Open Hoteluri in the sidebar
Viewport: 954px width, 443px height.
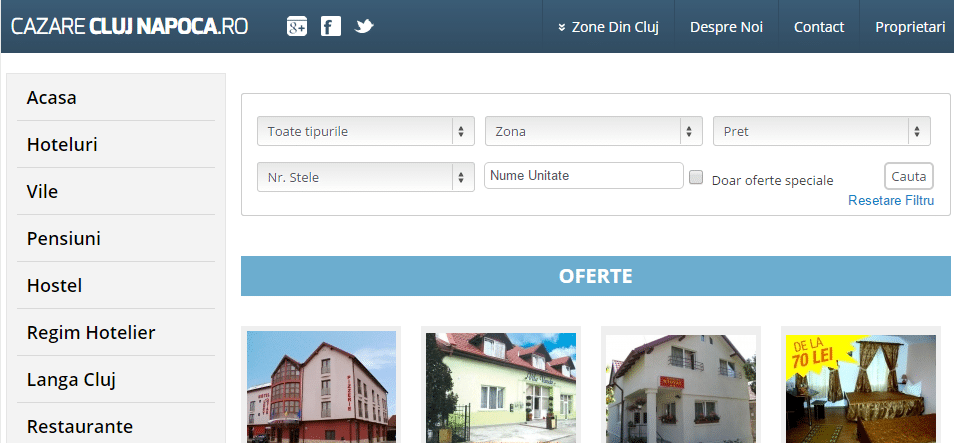click(62, 145)
